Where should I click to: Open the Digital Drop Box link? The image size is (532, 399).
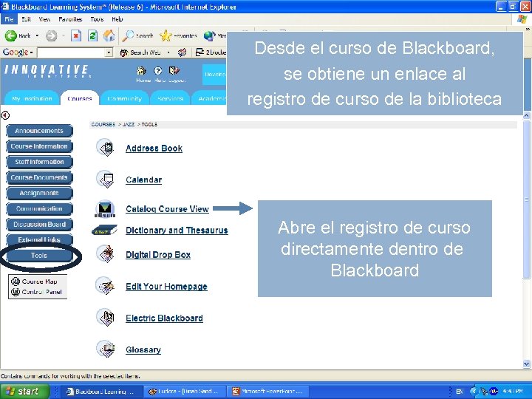[158, 255]
